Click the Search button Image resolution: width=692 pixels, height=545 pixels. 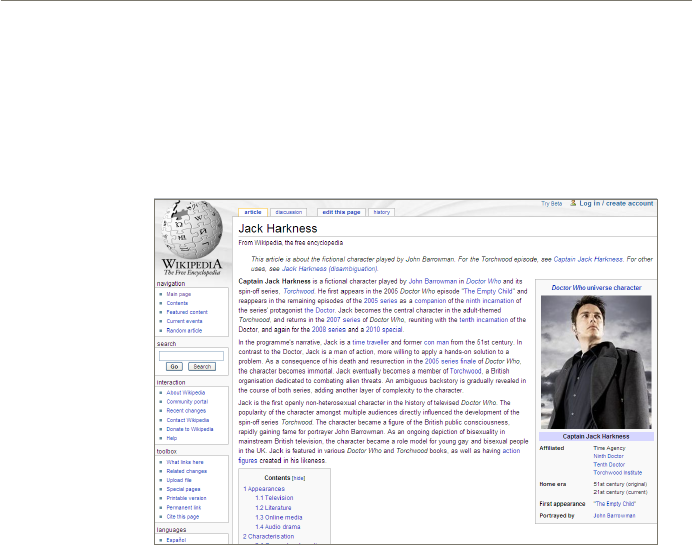[x=202, y=367]
